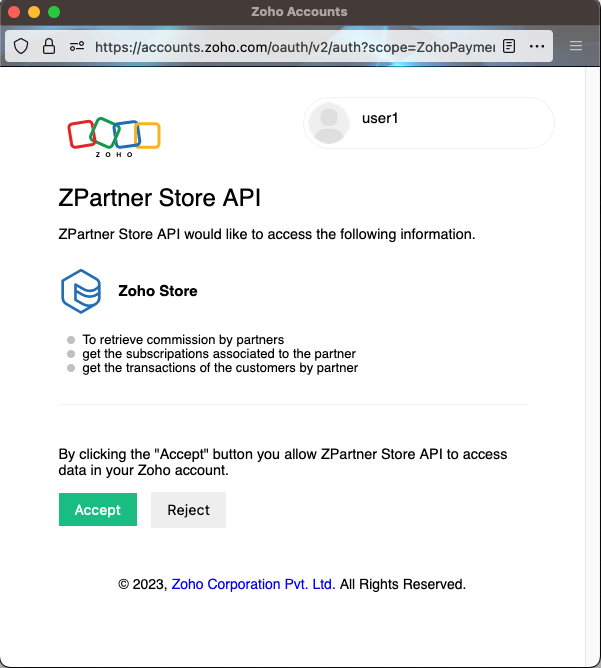This screenshot has width=601, height=668.
Task: Click the padlock site security icon
Action: click(x=49, y=46)
